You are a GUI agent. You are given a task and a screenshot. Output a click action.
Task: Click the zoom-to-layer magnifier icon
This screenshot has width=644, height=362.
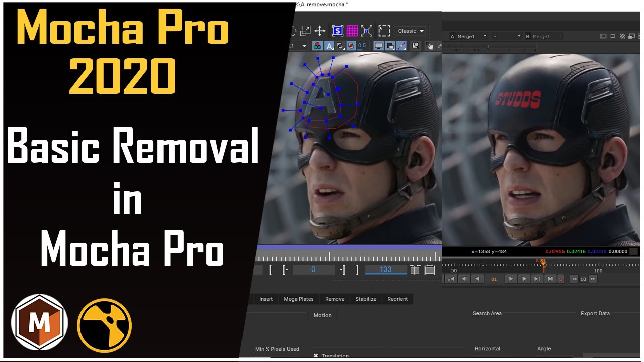tap(416, 45)
